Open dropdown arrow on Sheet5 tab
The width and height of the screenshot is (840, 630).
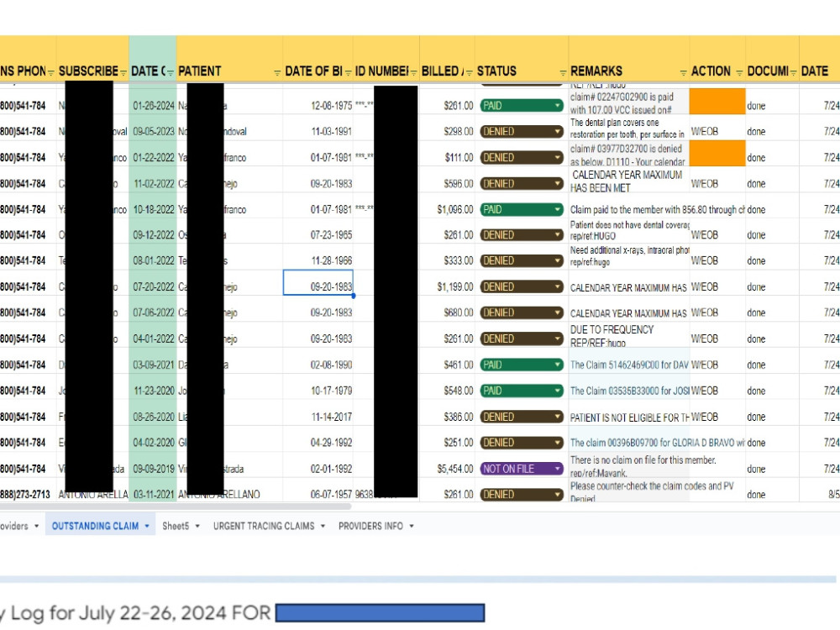click(x=197, y=526)
